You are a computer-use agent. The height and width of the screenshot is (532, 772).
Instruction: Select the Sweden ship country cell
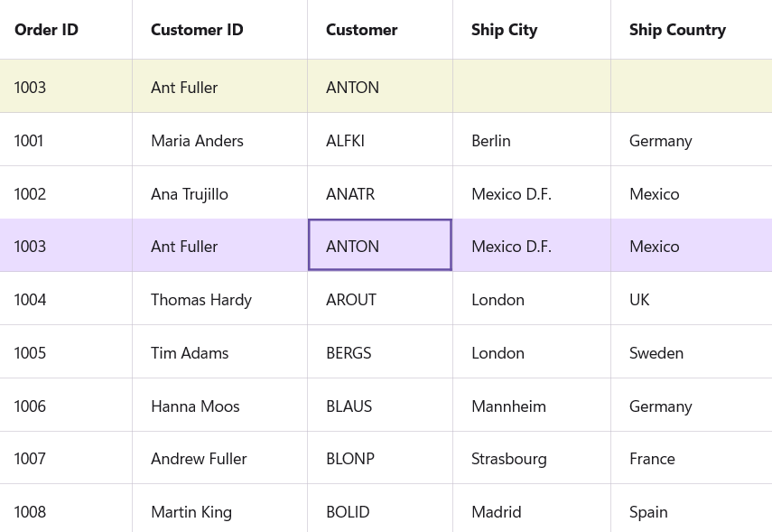point(656,353)
